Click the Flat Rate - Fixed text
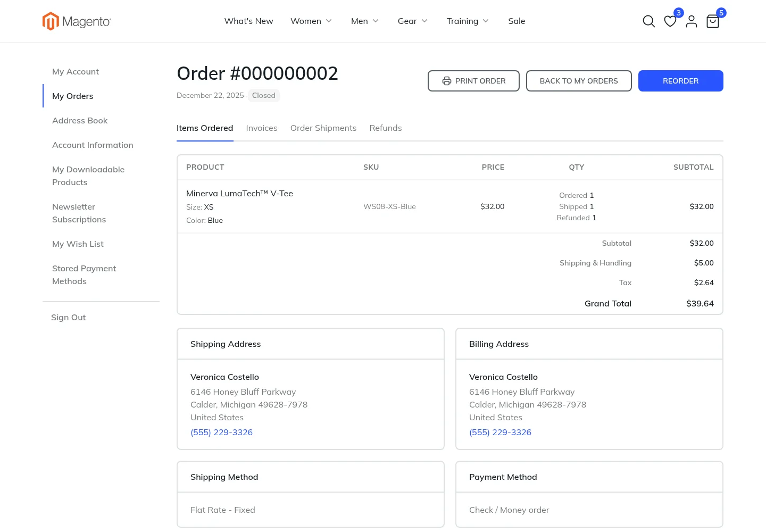Image resolution: width=766 pixels, height=532 pixels. [223, 510]
